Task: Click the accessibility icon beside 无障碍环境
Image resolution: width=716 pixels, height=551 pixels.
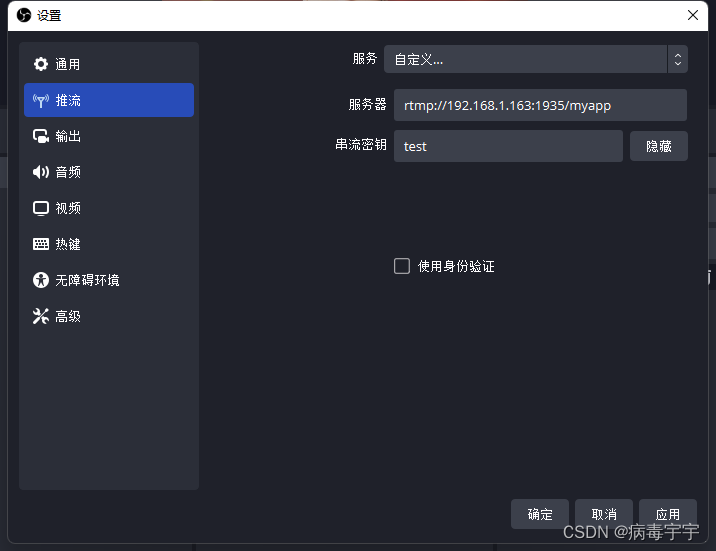Action: click(x=41, y=280)
